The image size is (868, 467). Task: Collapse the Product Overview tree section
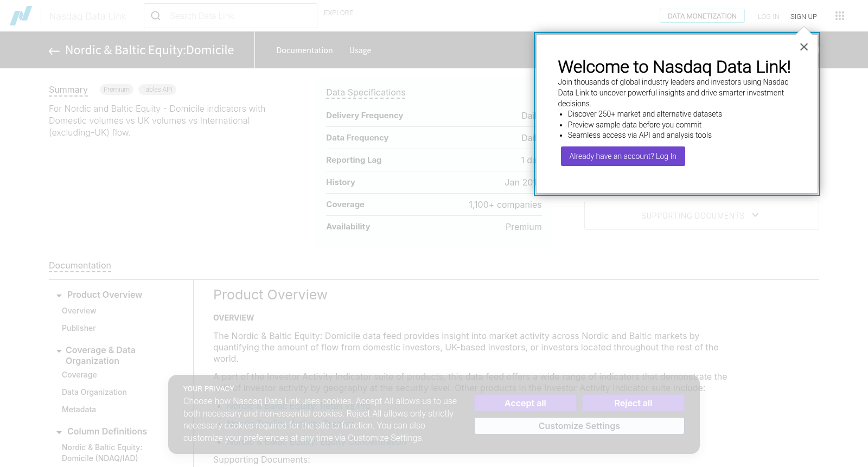pyautogui.click(x=59, y=296)
